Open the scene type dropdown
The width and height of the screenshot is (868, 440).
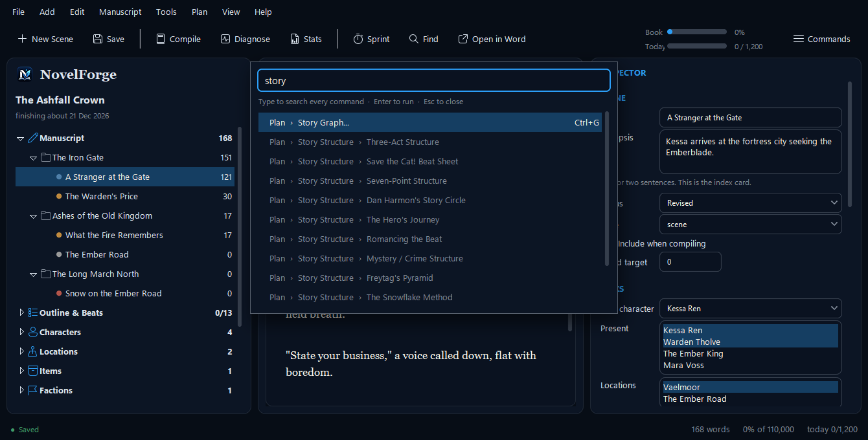(751, 225)
